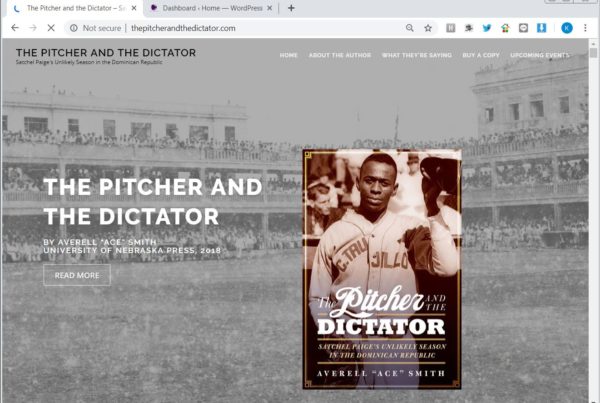Click the book cover image

[x=382, y=269]
